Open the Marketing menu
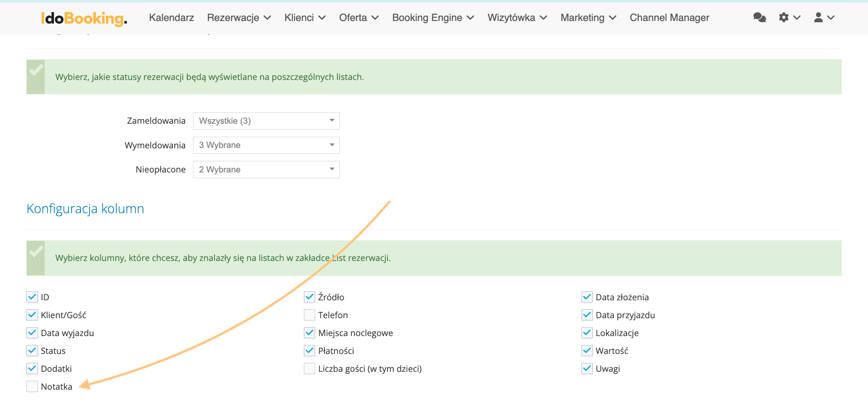 (588, 17)
